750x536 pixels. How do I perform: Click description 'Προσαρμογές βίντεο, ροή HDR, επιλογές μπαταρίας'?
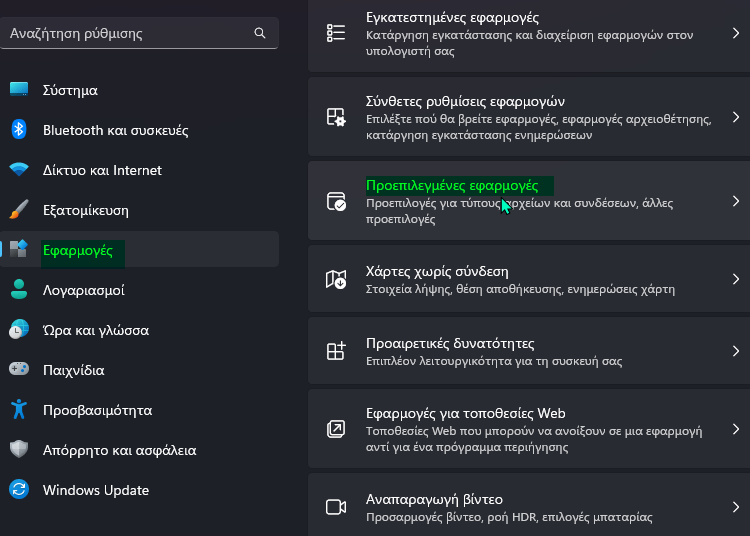[509, 517]
